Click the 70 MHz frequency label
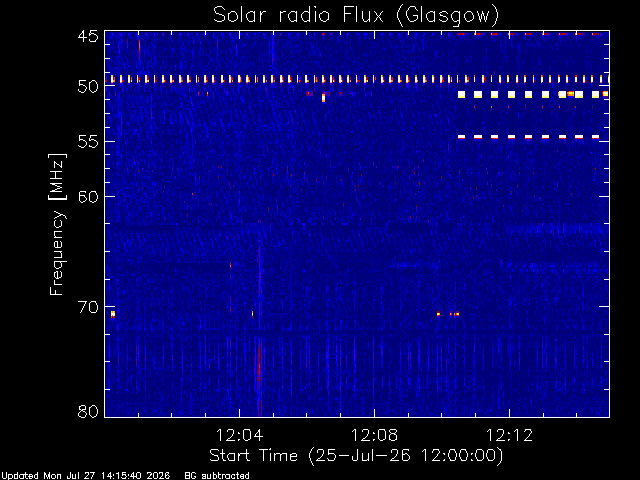Image resolution: width=640 pixels, height=480 pixels. coord(88,307)
